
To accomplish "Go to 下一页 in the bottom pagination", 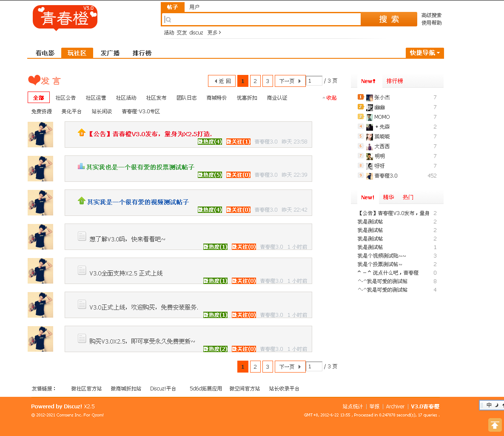I will click(x=290, y=367).
